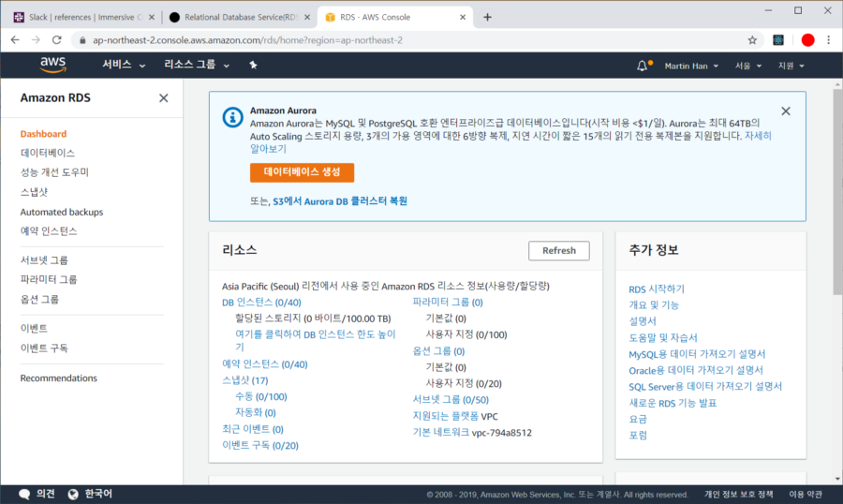843x504 pixels.
Task: Open Automated backups in sidebar
Action: click(62, 212)
